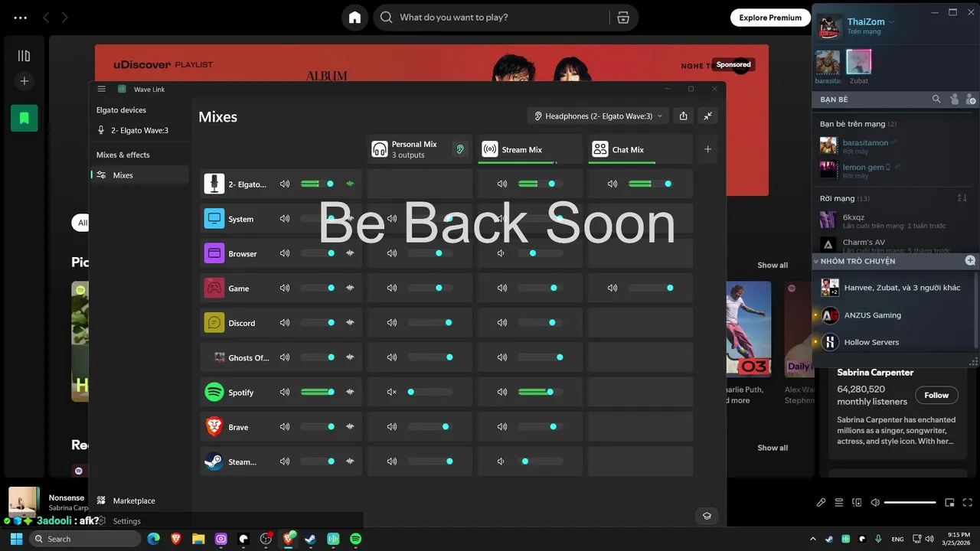Open effects waveform icon for Brave channel
980x551 pixels.
coord(351,427)
